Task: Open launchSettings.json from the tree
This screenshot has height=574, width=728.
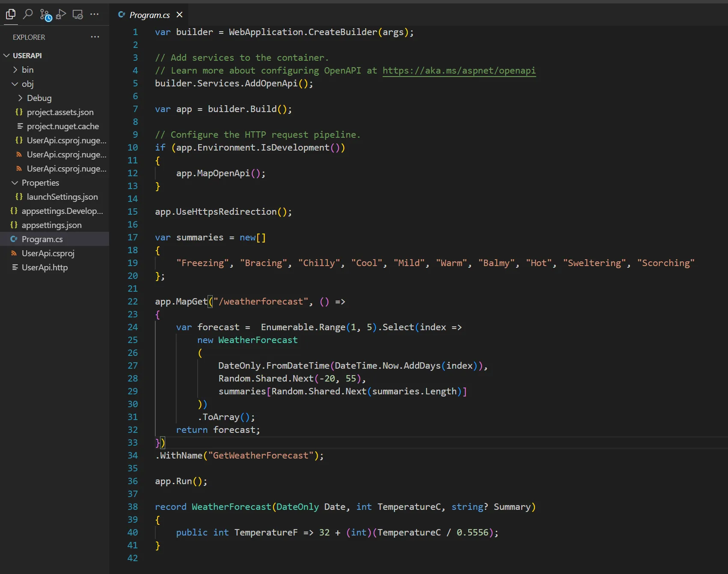Action: pyautogui.click(x=62, y=197)
